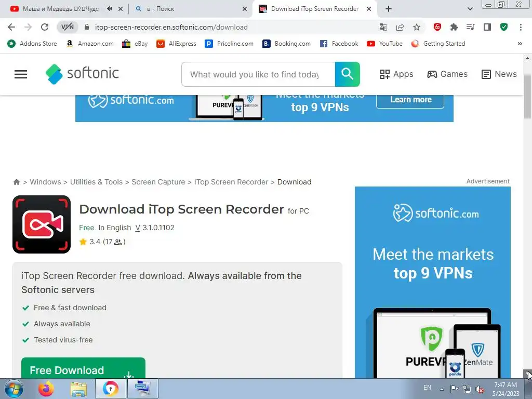
Task: Open Games section in Softonic
Action: tap(447, 74)
